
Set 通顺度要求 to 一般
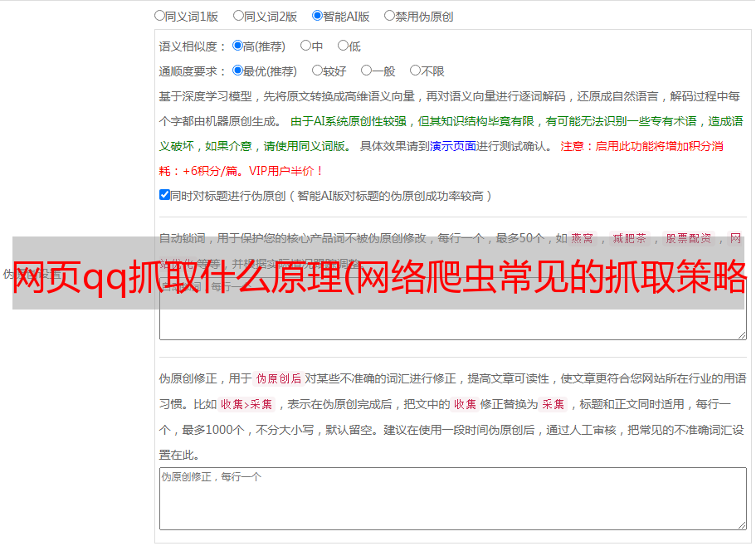tap(367, 71)
